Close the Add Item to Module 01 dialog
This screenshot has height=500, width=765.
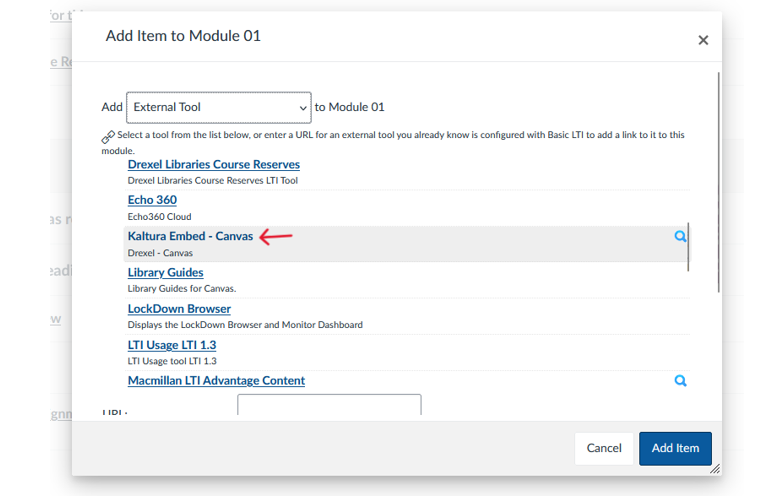click(703, 40)
